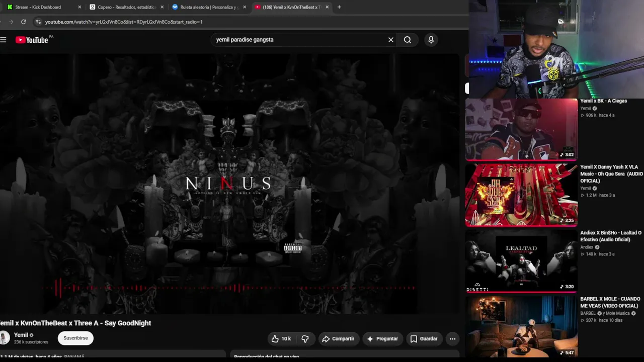Click the video player showing NINUS artwork
Image resolution: width=644 pixels, height=362 pixels.
point(229,184)
